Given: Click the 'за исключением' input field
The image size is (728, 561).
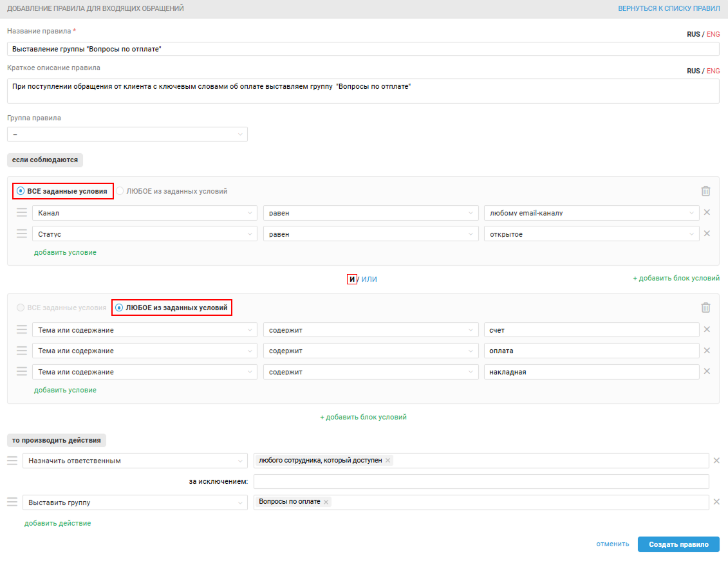Looking at the screenshot, I should click(481, 482).
